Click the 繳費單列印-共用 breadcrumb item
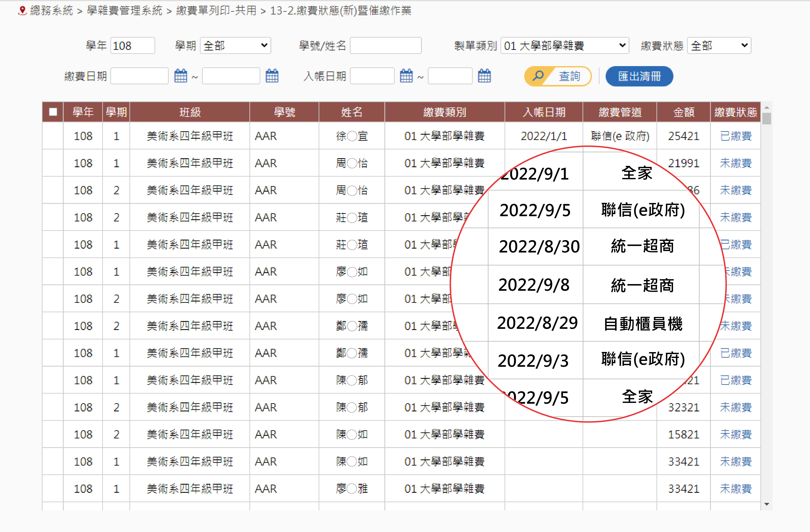810x532 pixels. coord(216,11)
